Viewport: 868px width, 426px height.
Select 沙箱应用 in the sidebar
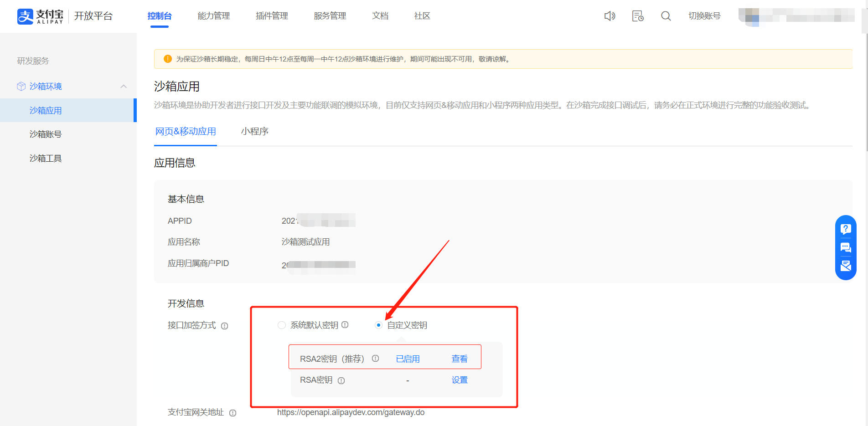67,110
